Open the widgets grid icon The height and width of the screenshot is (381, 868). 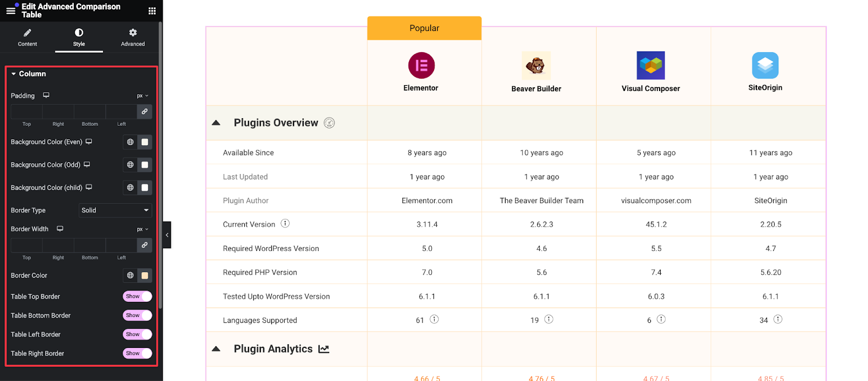[x=152, y=11]
